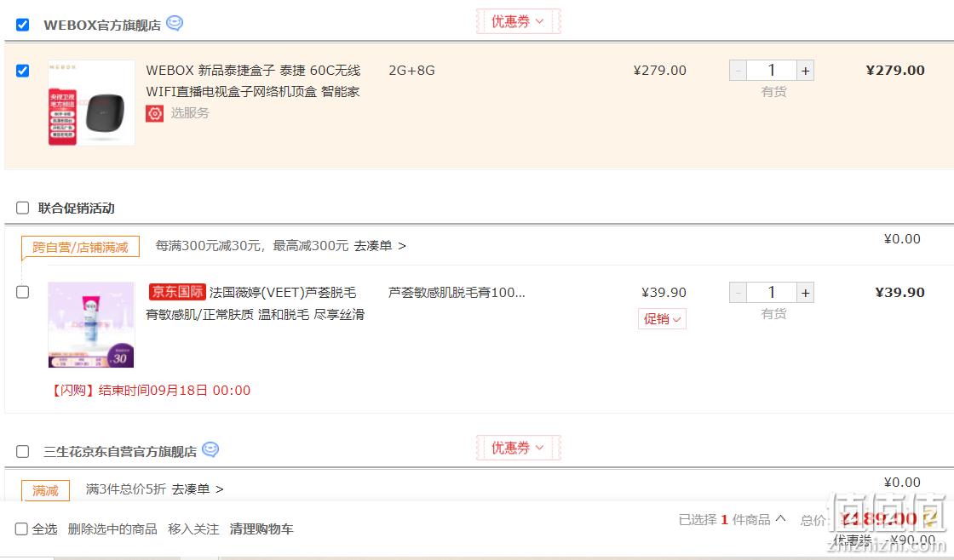Viewport: 954px width, 560px height.
Task: Open chat icon beside 三生花京东自营官方旗舰店
Action: pos(210,449)
